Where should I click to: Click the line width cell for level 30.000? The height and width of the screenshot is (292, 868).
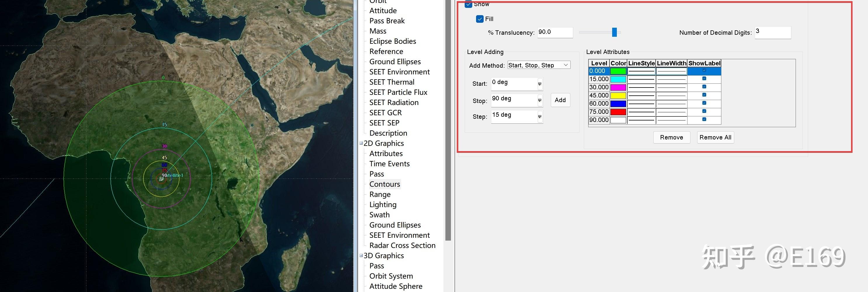(671, 88)
